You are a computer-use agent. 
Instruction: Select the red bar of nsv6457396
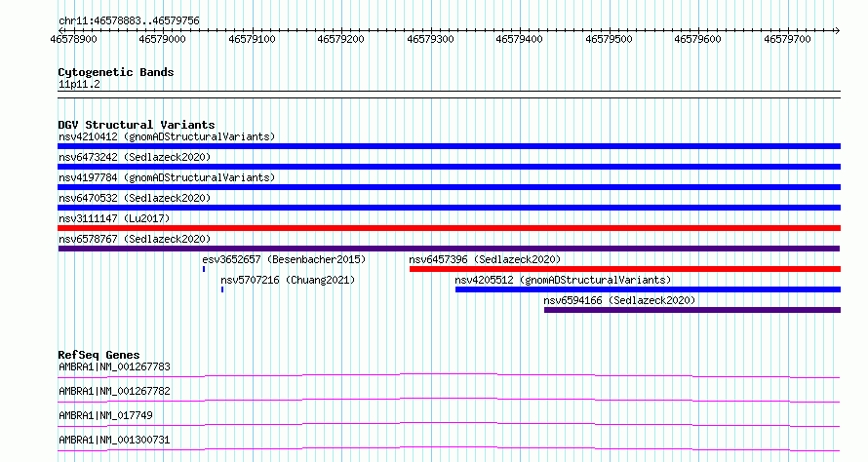[x=625, y=269]
